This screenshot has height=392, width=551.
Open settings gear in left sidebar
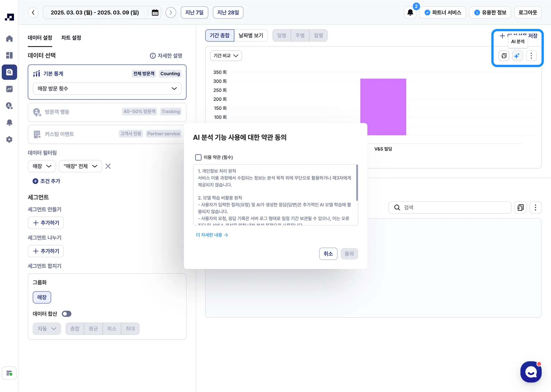point(9,140)
